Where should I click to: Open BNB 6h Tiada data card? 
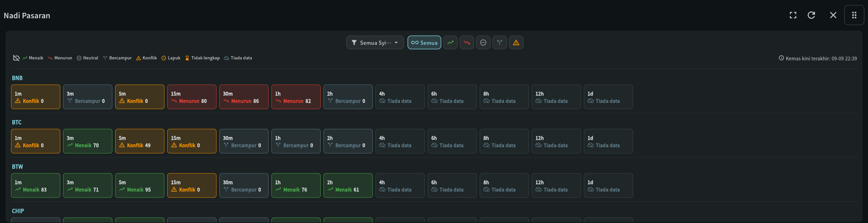[452, 97]
